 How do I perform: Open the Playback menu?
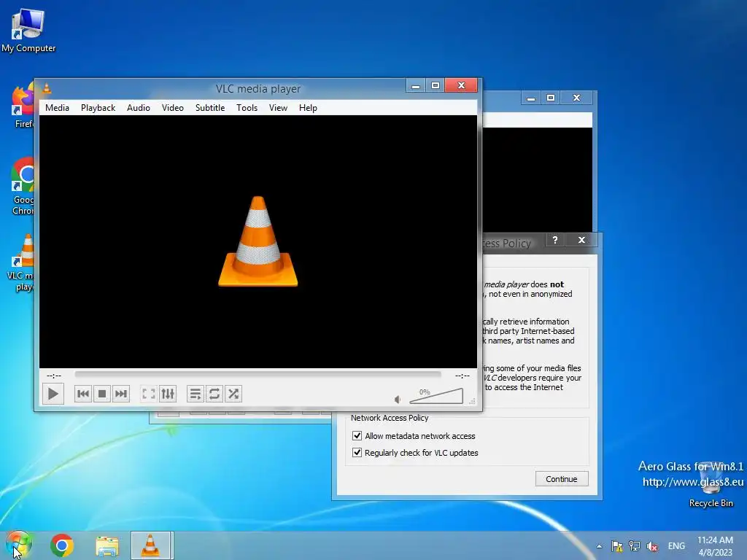pyautogui.click(x=98, y=108)
